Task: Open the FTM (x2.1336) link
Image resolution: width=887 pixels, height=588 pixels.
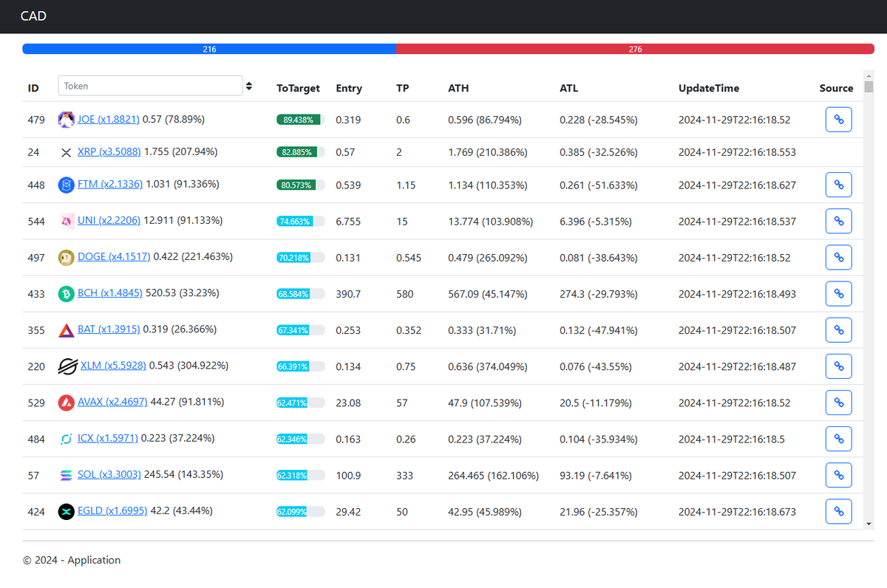Action: (x=110, y=184)
